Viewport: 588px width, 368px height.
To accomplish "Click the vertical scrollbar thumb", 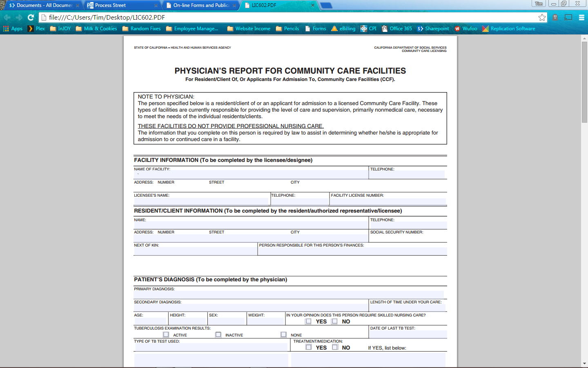I will click(584, 82).
